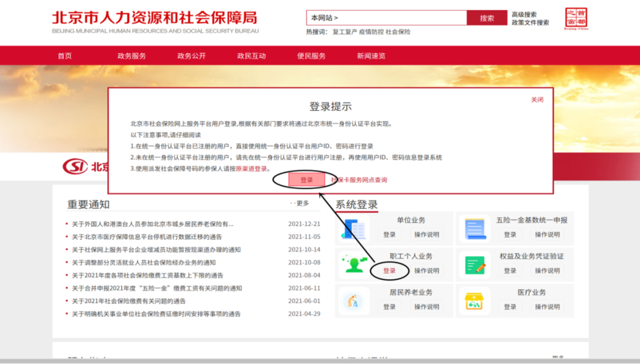Open notice 关于北京市医疗保障信息平台停机进行数据迁移的通告
This screenshot has width=640, height=364.
[147, 237]
